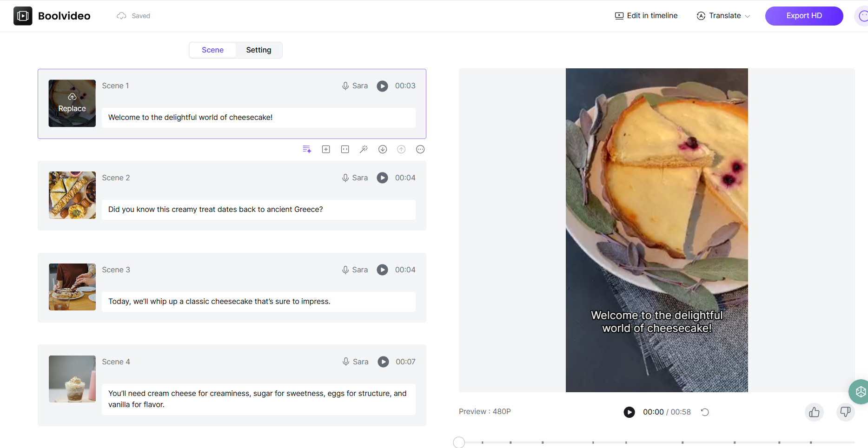The image size is (868, 448).
Task: Click the 00:00 / 00:58 time readout
Action: (x=667, y=412)
